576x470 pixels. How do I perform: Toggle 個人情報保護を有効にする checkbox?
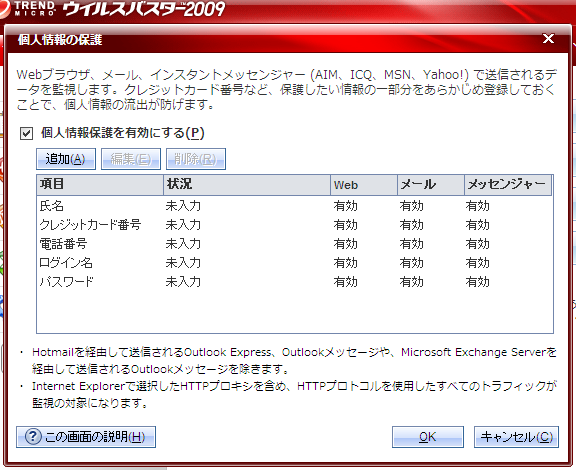[x=26, y=133]
